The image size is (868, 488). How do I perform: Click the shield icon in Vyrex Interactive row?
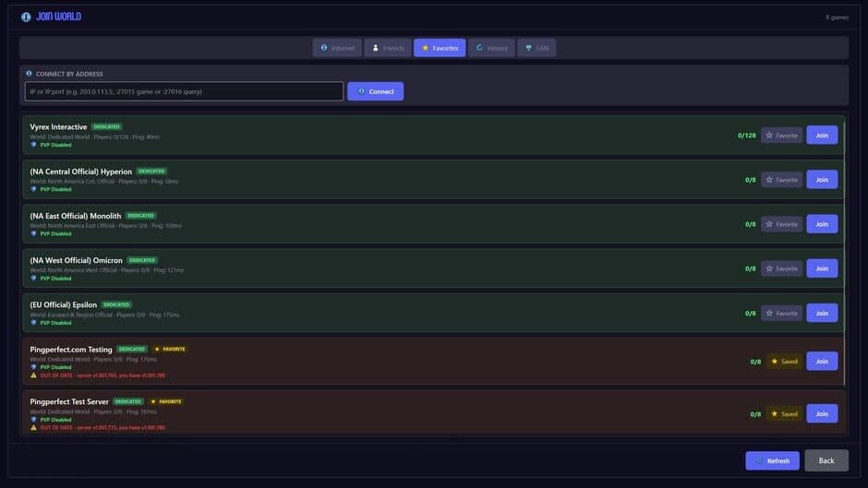tap(34, 145)
